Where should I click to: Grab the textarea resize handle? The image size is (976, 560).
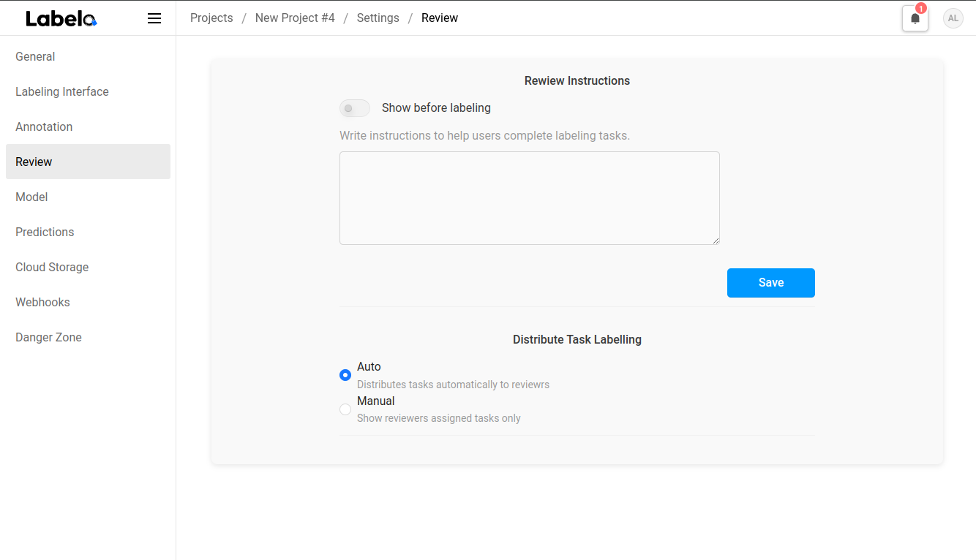click(x=716, y=241)
